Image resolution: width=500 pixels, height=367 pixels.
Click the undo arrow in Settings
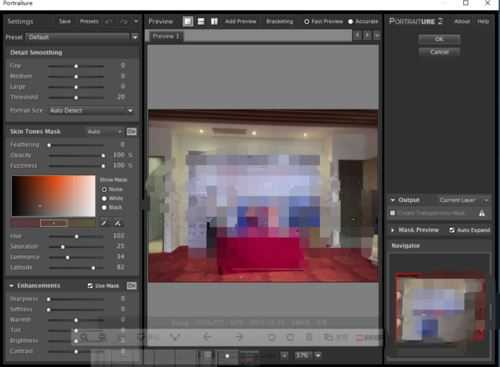tap(109, 21)
